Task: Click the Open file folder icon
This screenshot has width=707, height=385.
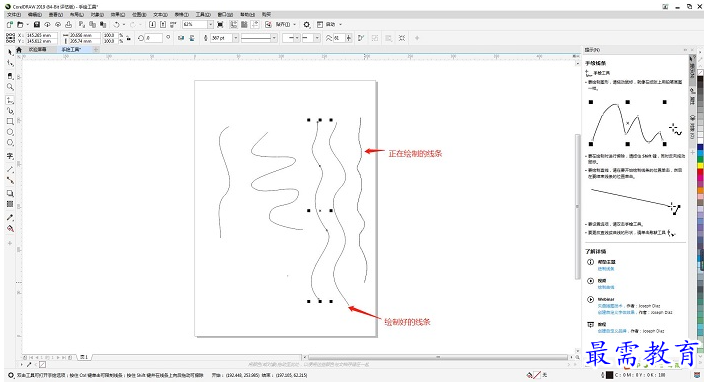Action: coord(20,24)
